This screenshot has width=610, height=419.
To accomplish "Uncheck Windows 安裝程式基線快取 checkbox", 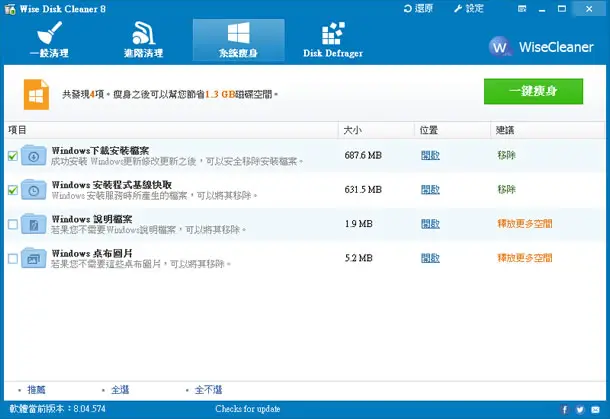I will point(13,190).
